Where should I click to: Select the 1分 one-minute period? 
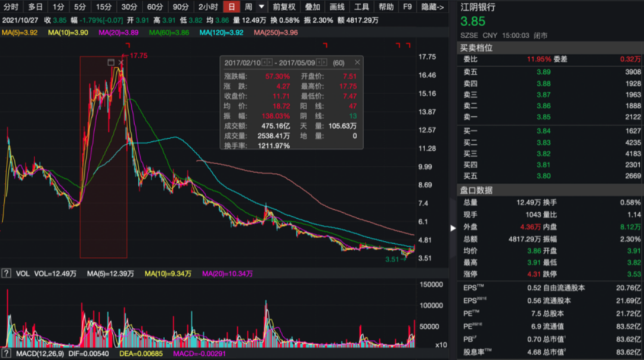point(58,7)
